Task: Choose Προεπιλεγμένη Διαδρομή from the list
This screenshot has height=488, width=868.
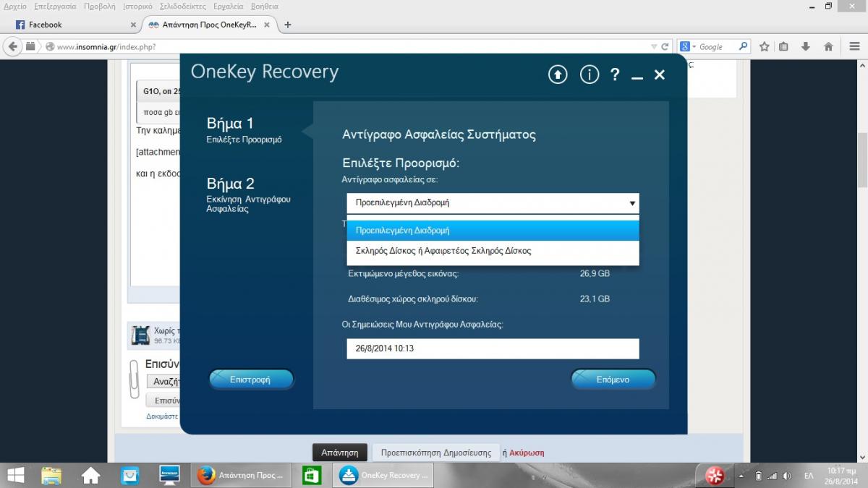Action: click(x=493, y=231)
